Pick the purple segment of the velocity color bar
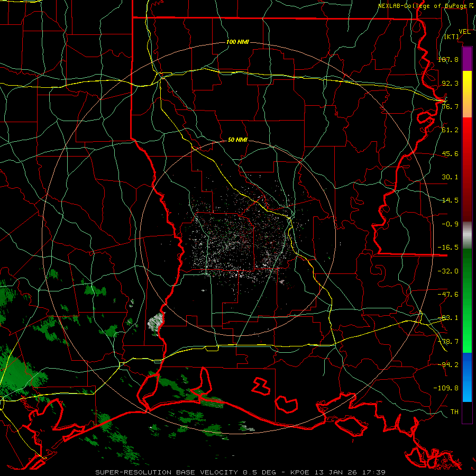Viewport: 476px width, 476px height. pos(467,59)
